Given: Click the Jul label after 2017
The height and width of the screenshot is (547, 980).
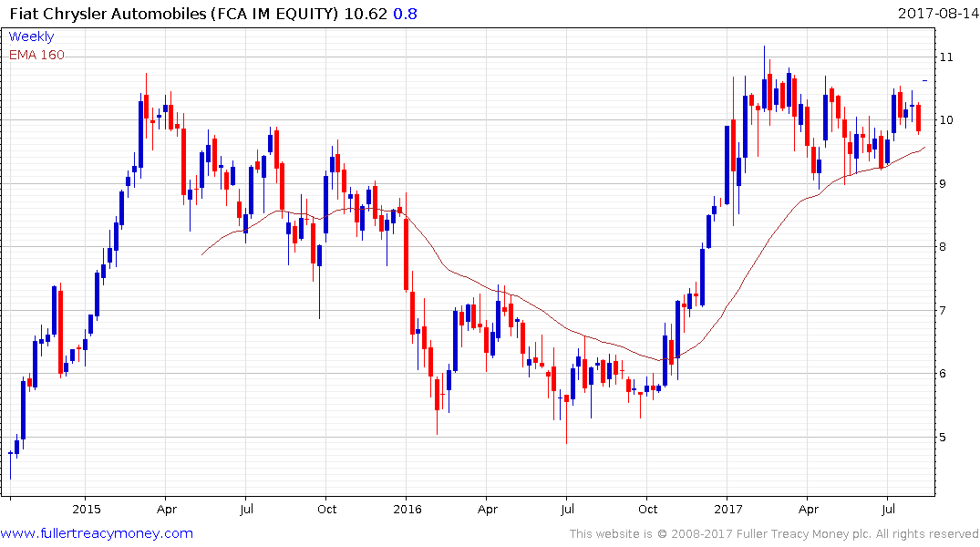Looking at the screenshot, I should pyautogui.click(x=888, y=509).
